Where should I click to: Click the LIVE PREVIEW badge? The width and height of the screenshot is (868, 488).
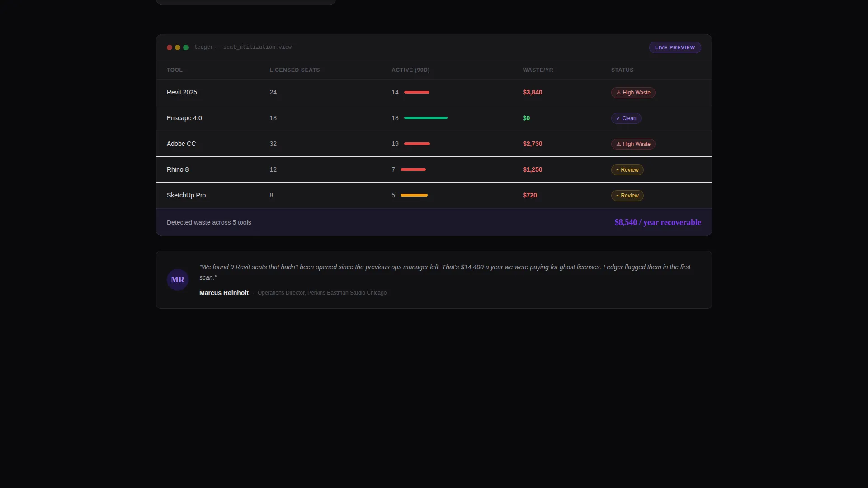(x=675, y=47)
